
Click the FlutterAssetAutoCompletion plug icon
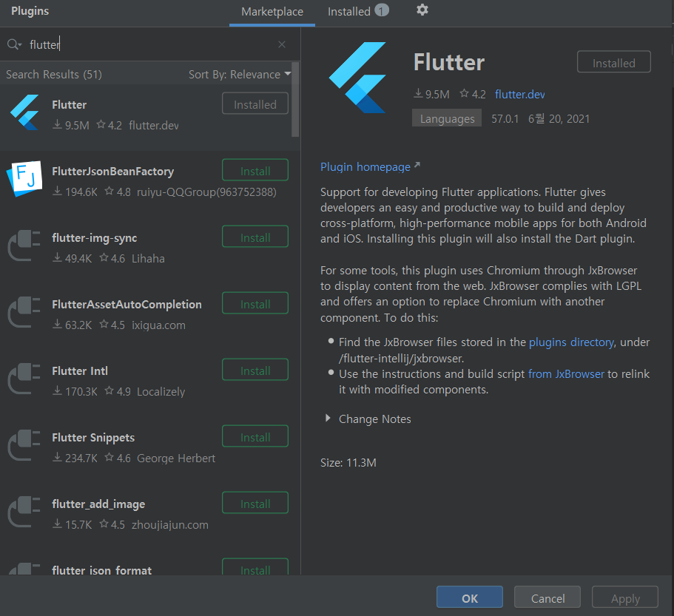pyautogui.click(x=24, y=312)
